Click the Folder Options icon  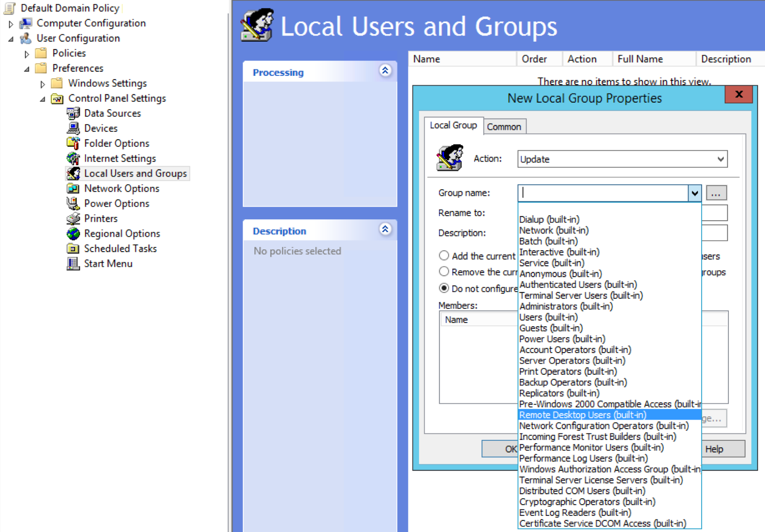[x=73, y=143]
